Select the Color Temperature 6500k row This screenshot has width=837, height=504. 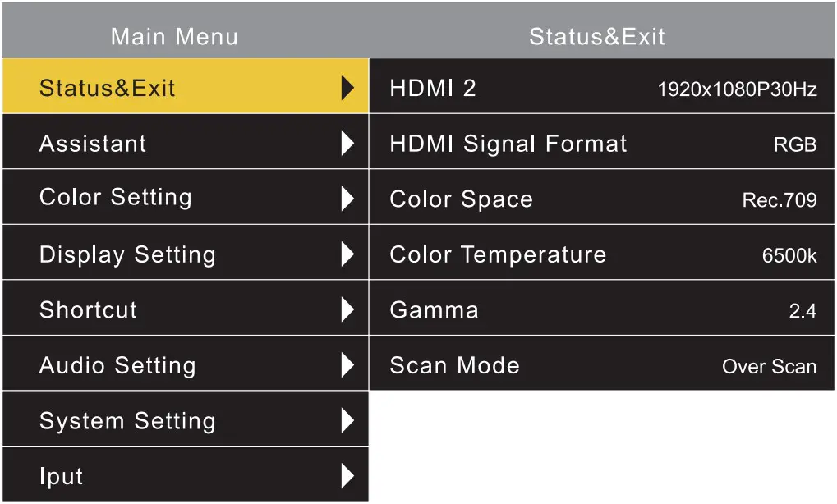pyautogui.click(x=602, y=254)
